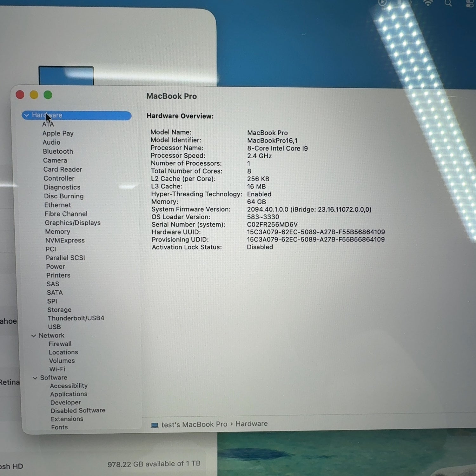Screen dimensions: 476x476
Task: Open the Thunderbolt/USB4 entry
Action: pos(76,318)
